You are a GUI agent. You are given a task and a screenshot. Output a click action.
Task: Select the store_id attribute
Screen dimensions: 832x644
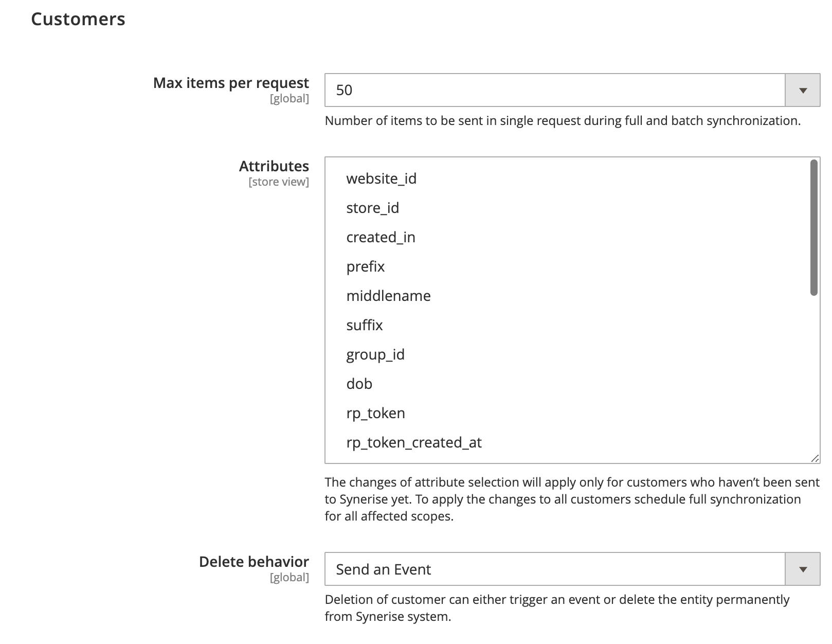372,208
